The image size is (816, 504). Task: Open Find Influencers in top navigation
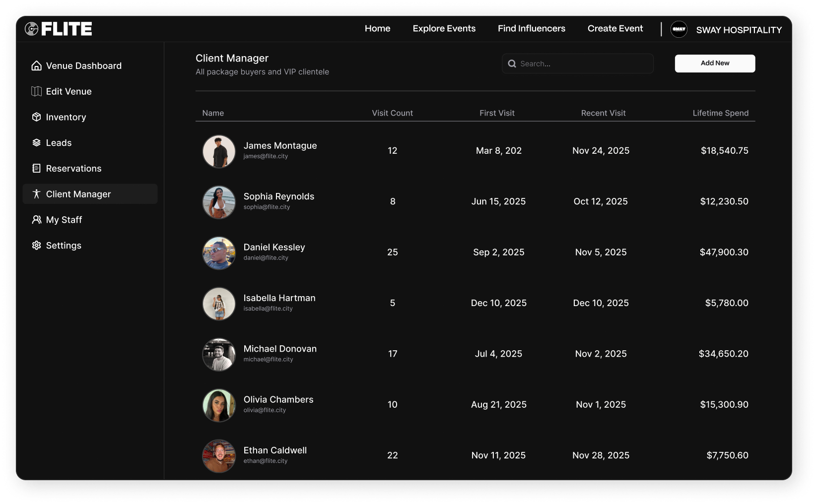pyautogui.click(x=531, y=29)
